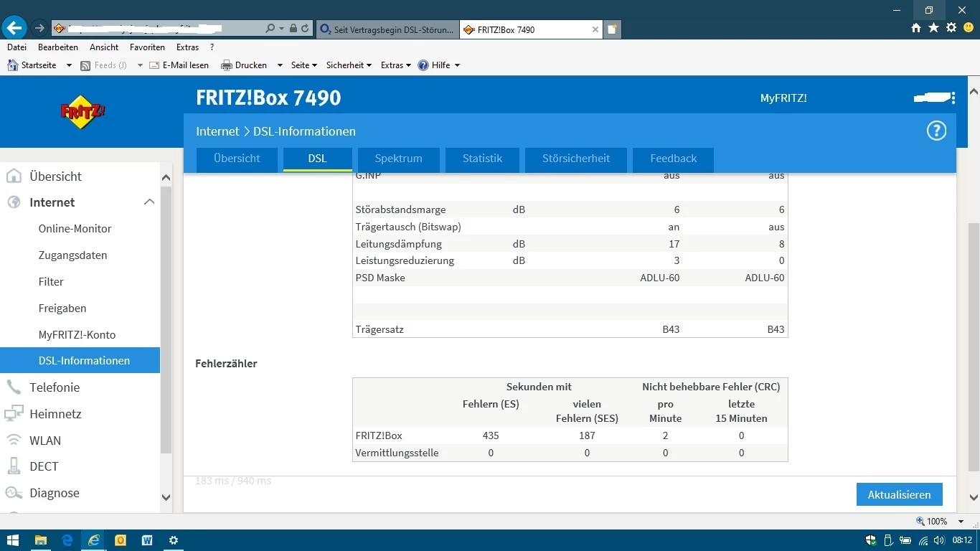Click the FRITZ! logo
Screen dimensions: 980x551
click(83, 112)
